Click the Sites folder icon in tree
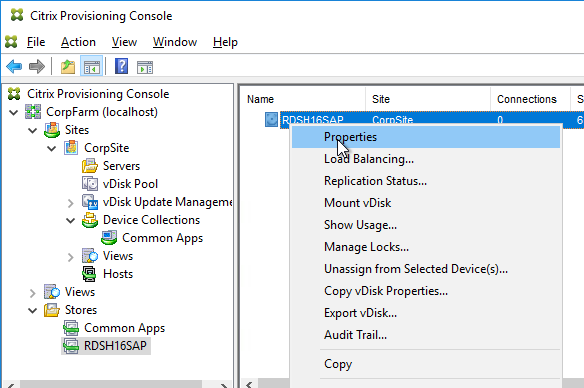The image size is (584, 388). [52, 130]
